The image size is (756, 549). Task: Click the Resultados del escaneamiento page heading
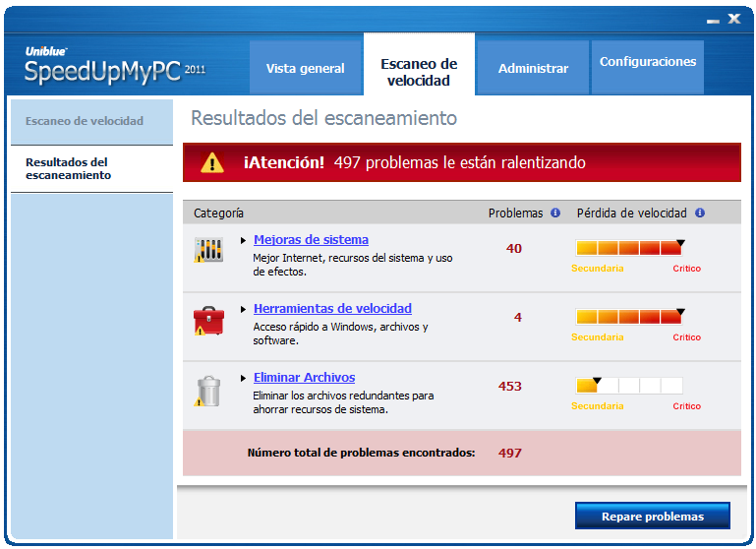(x=324, y=118)
